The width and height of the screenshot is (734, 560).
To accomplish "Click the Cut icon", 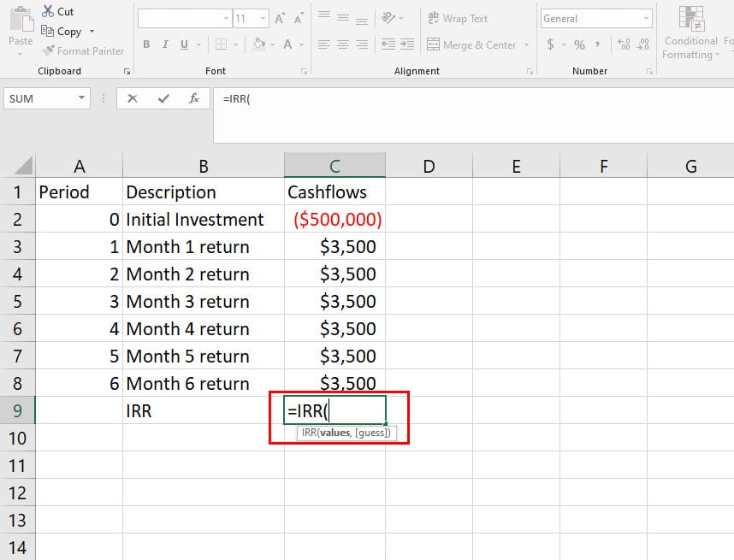I will 47,11.
